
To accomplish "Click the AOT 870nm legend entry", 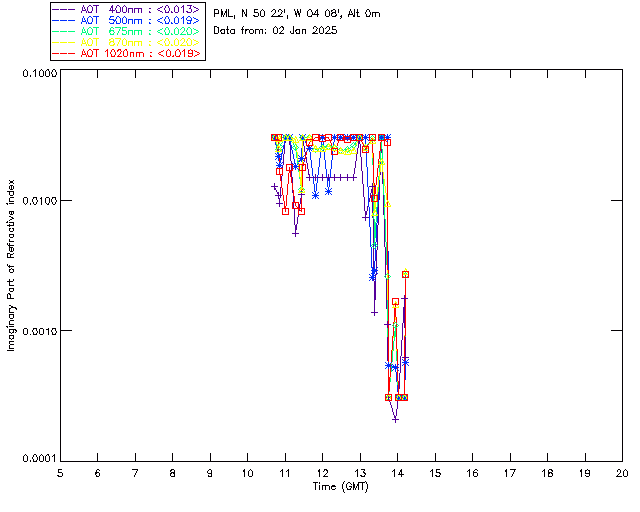I will (127, 42).
